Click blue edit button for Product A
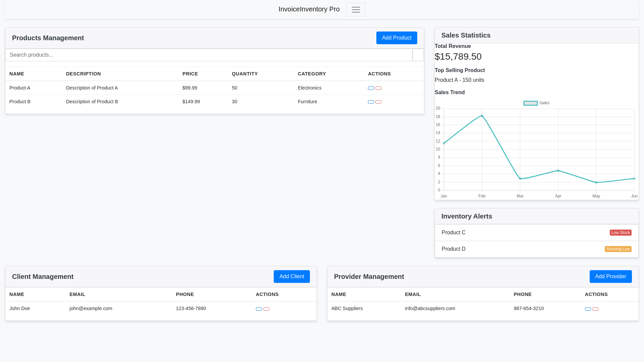This screenshot has height=362, width=644. point(371,88)
